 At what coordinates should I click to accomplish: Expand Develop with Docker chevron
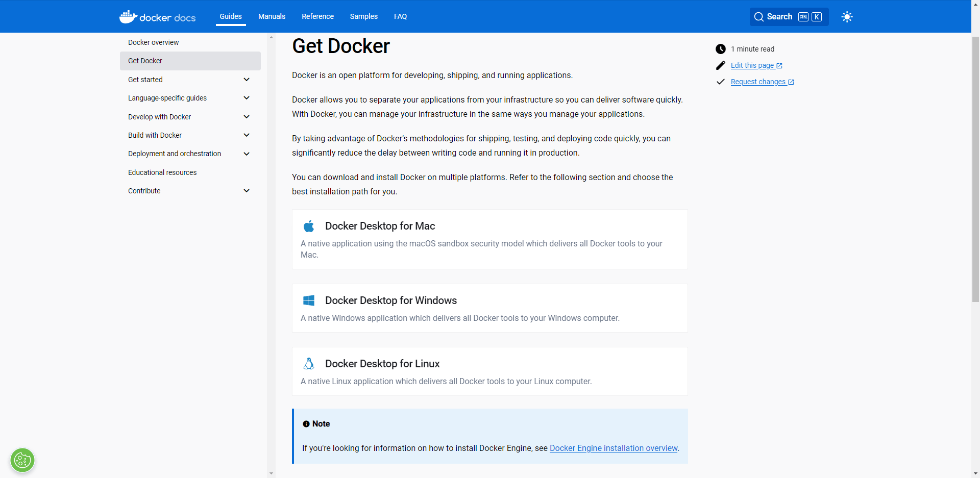(x=247, y=117)
